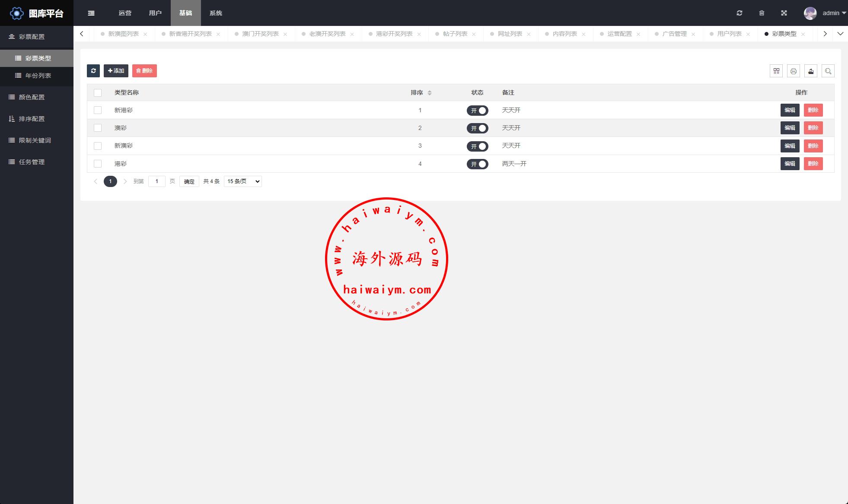Close the 帖子列表 tab

474,34
